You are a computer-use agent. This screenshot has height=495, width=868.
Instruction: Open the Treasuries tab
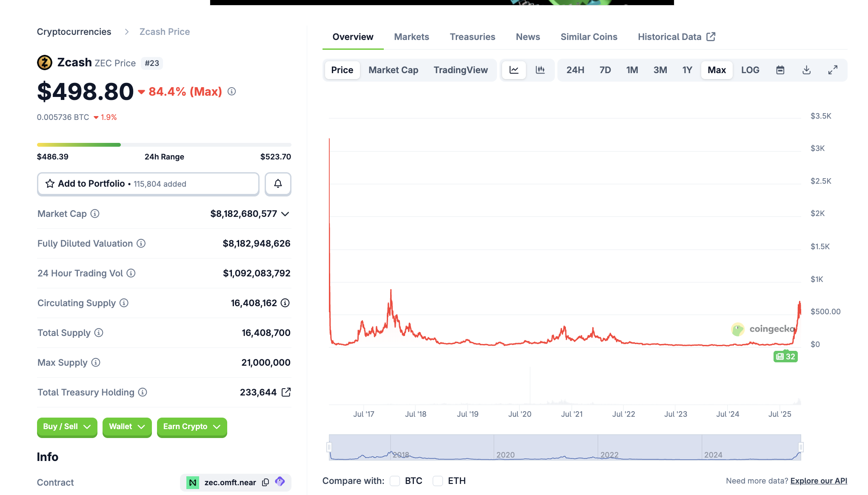click(472, 37)
